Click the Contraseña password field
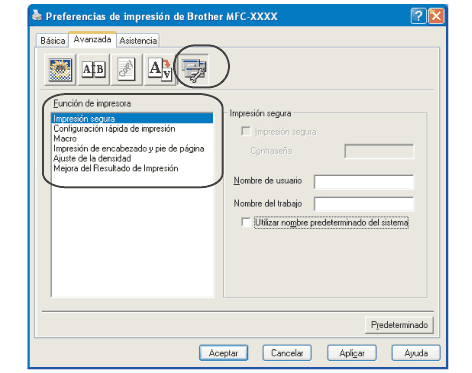The image size is (472, 373). (x=379, y=151)
